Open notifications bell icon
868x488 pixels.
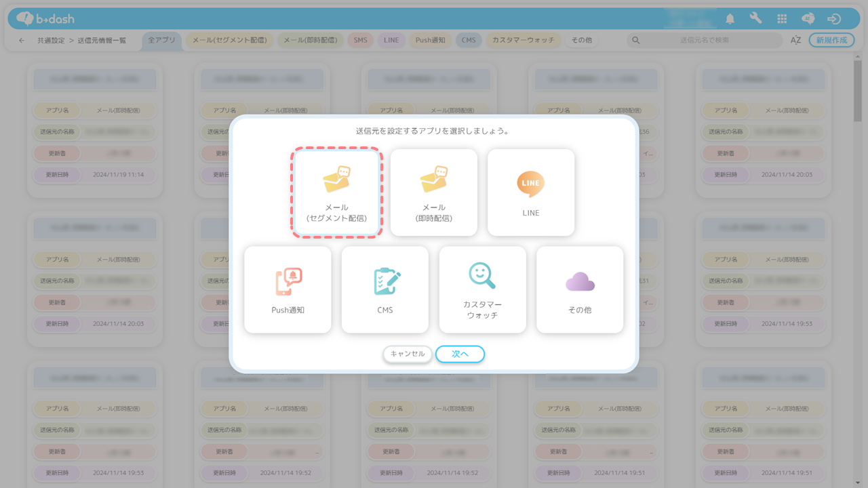click(730, 19)
